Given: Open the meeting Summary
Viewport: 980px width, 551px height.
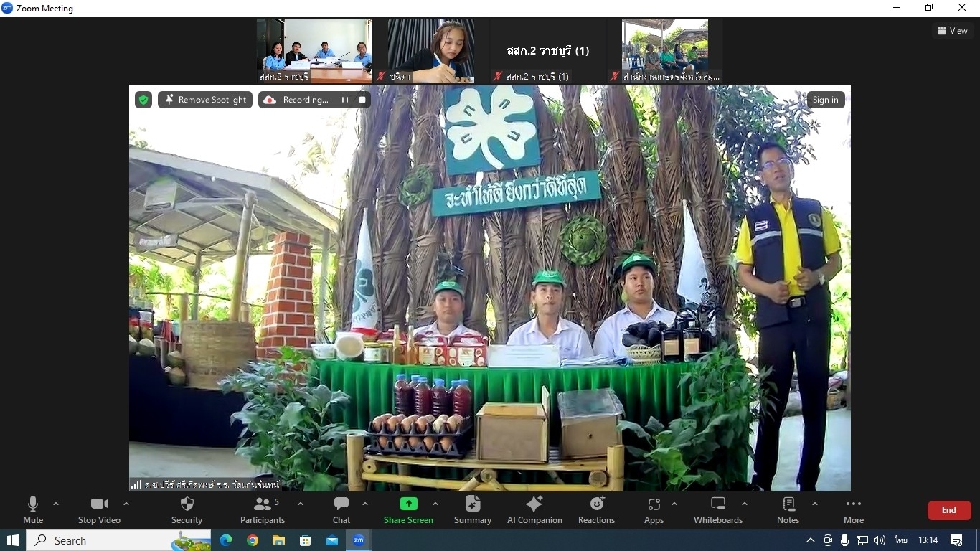Looking at the screenshot, I should [472, 510].
